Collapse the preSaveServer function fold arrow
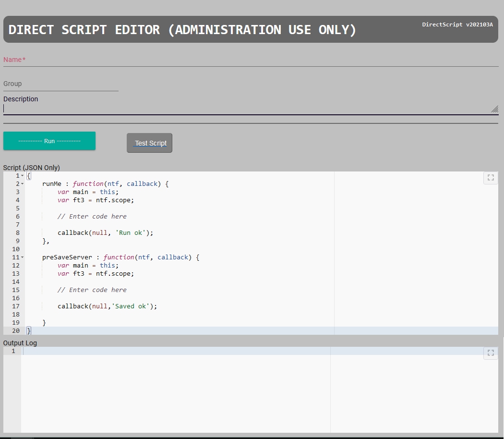504x439 pixels. [x=22, y=257]
